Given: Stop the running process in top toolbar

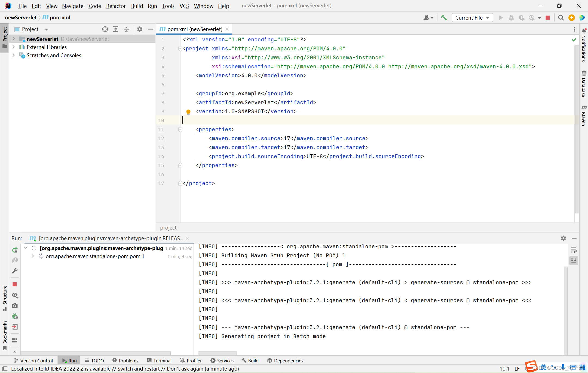Looking at the screenshot, I should pos(548,18).
